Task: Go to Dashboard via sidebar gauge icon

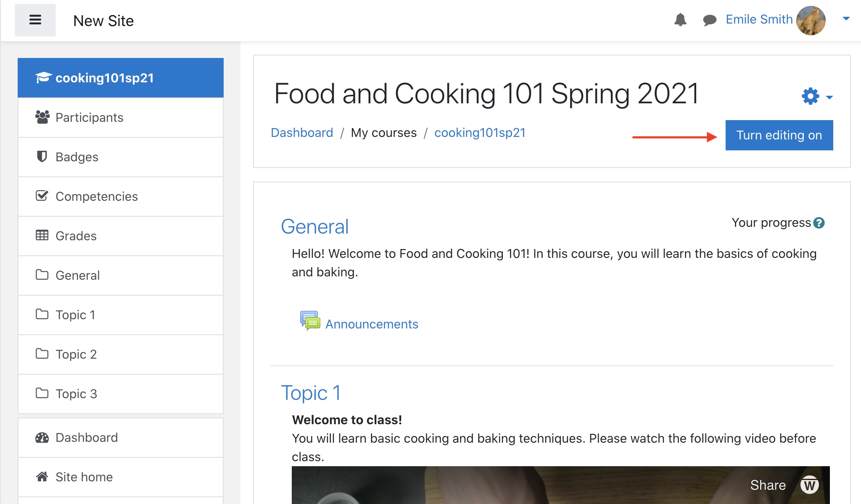Action: pyautogui.click(x=42, y=438)
